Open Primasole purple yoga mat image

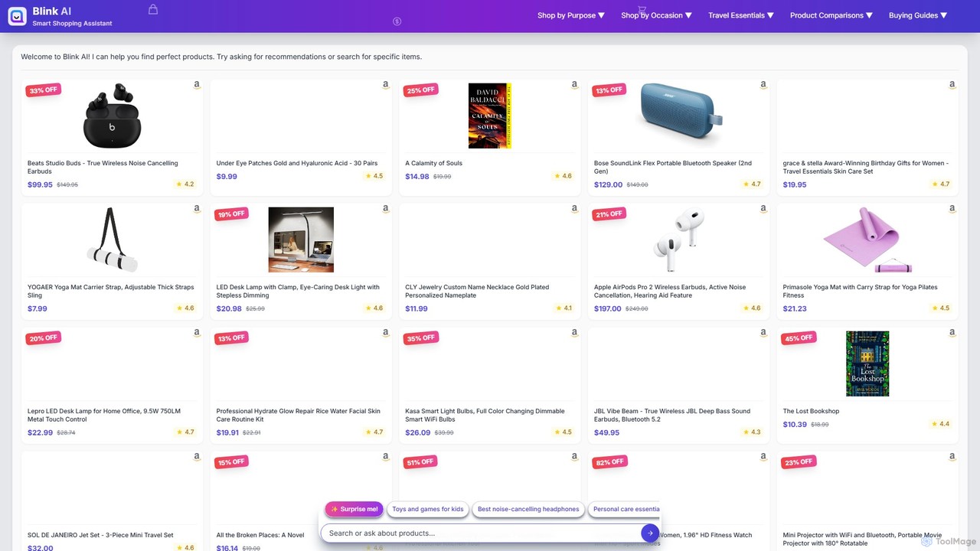[867, 240]
